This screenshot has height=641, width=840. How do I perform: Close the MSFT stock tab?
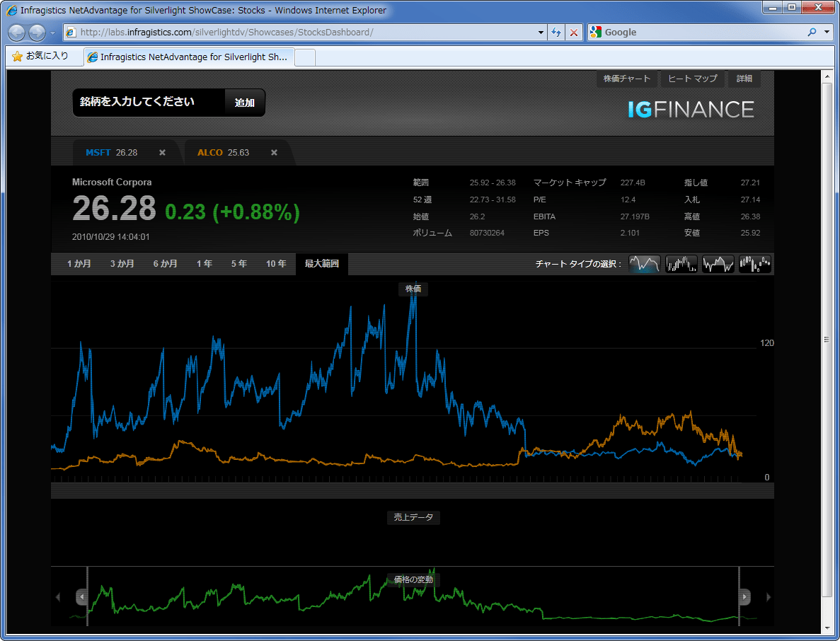162,153
